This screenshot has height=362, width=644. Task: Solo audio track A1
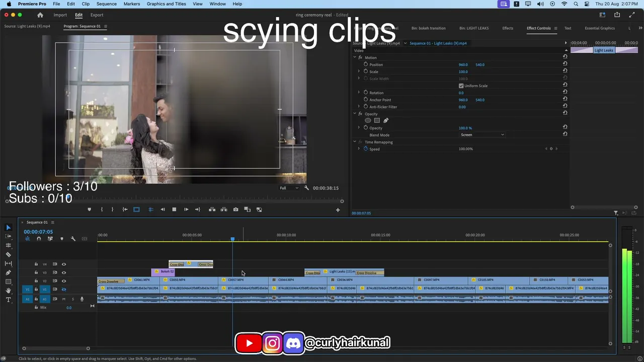pos(72,299)
